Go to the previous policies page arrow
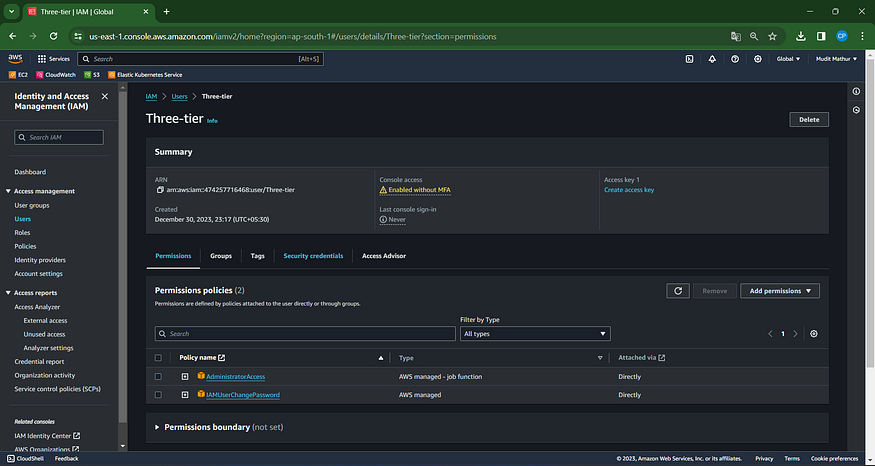The height and width of the screenshot is (466, 875). 770,334
